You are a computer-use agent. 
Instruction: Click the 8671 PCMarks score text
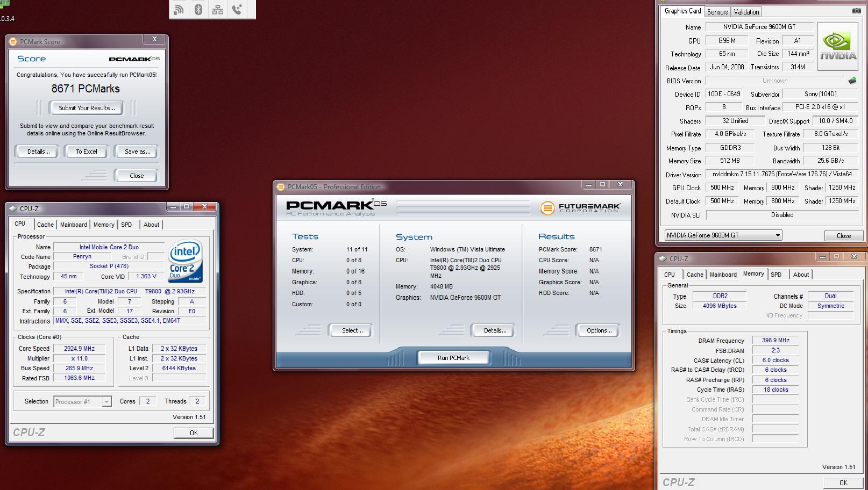86,89
